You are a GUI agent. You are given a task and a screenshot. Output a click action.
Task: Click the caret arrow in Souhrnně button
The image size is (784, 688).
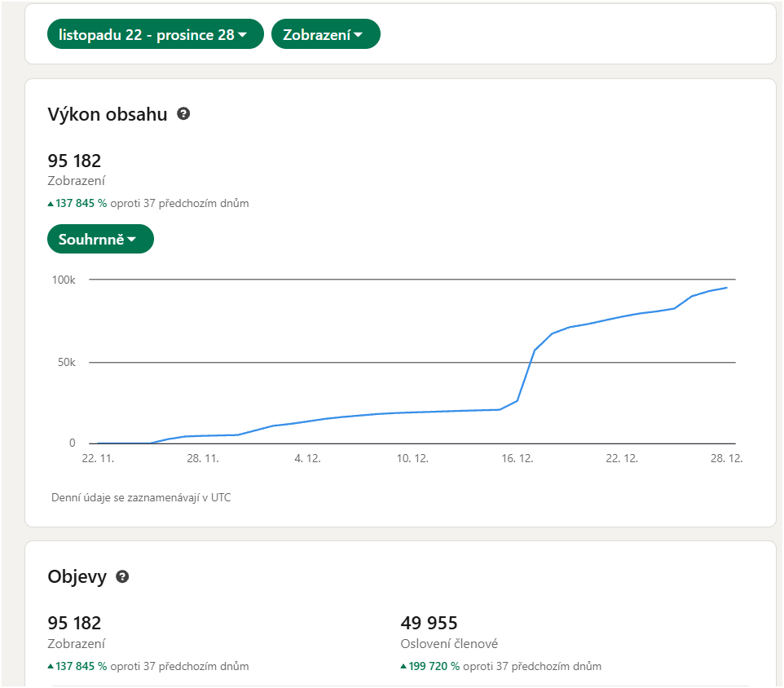pyautogui.click(x=131, y=240)
